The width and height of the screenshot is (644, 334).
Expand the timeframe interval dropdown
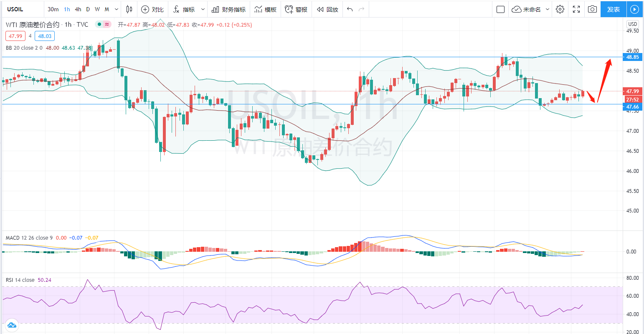click(117, 9)
